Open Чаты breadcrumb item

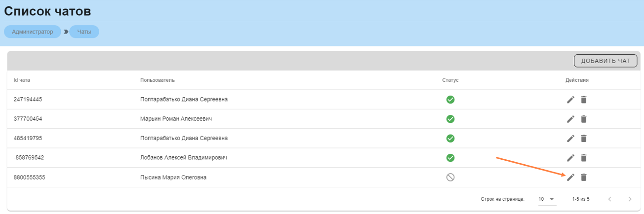(84, 32)
